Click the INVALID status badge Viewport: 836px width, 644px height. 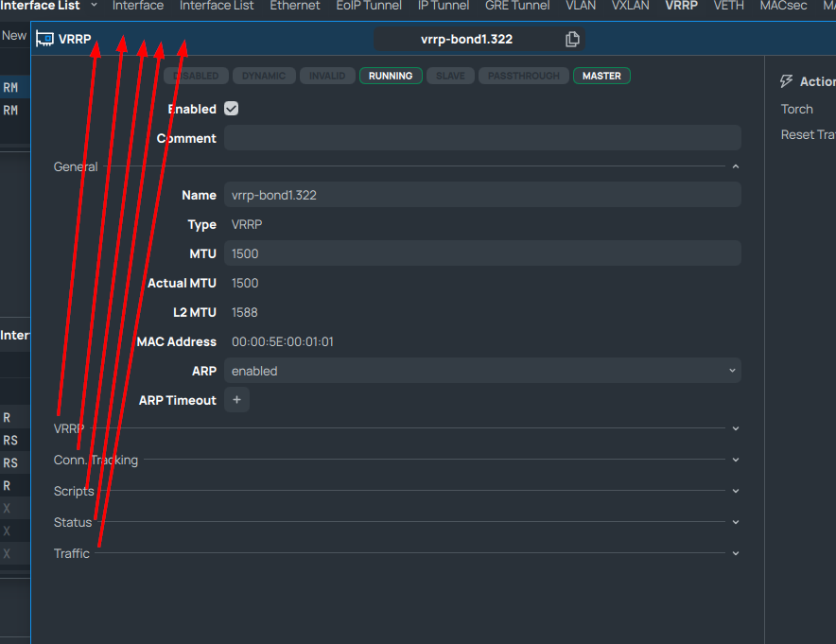(327, 76)
